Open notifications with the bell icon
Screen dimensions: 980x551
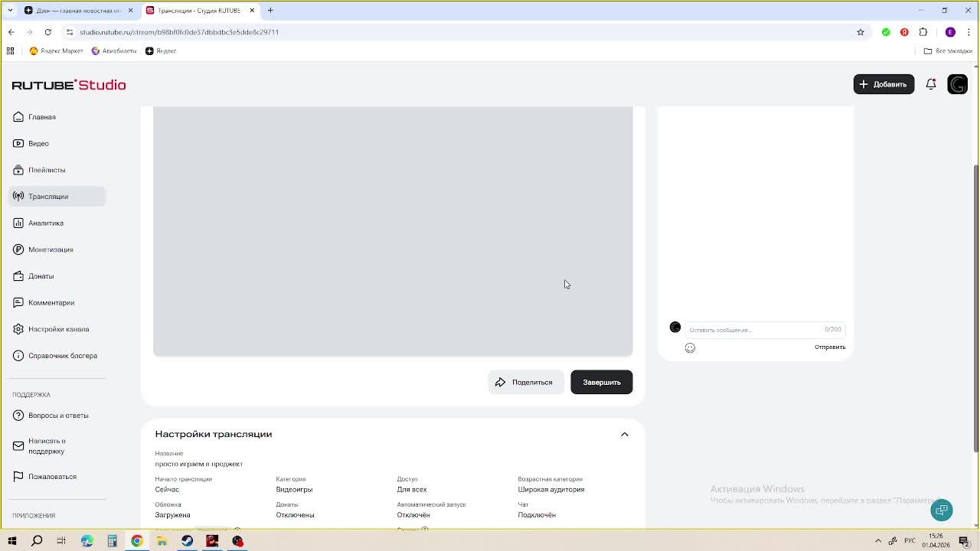[931, 84]
